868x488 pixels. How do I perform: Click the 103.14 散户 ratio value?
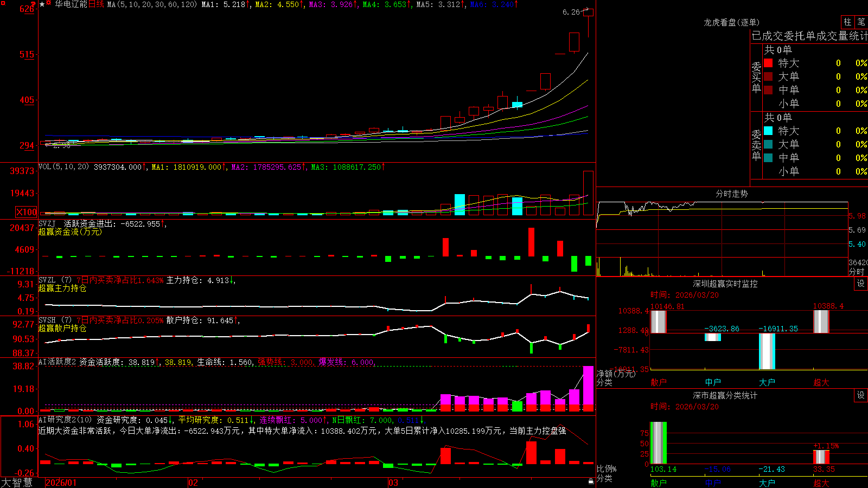click(663, 469)
